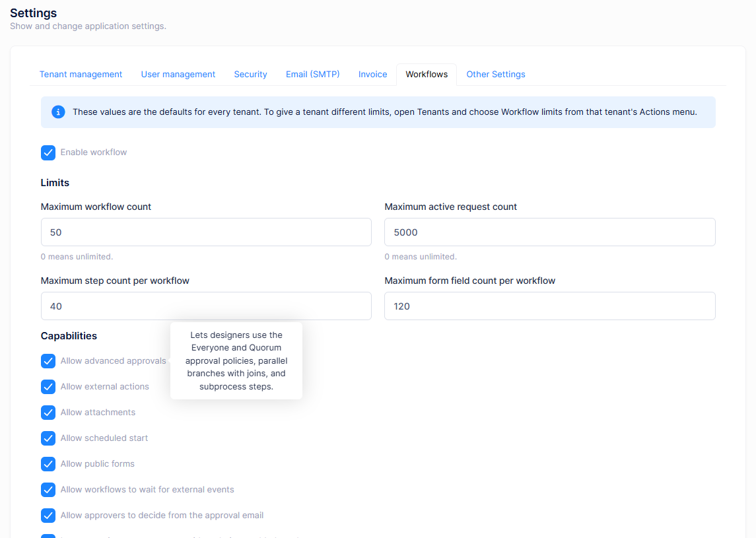The image size is (756, 538).
Task: Uncheck Allow public forms
Action: pyautogui.click(x=48, y=464)
